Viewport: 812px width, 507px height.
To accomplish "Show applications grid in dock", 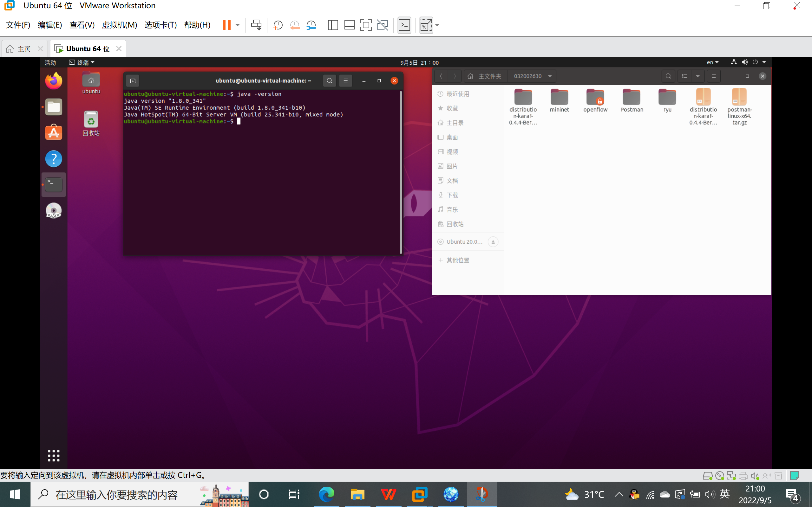I will click(x=54, y=455).
